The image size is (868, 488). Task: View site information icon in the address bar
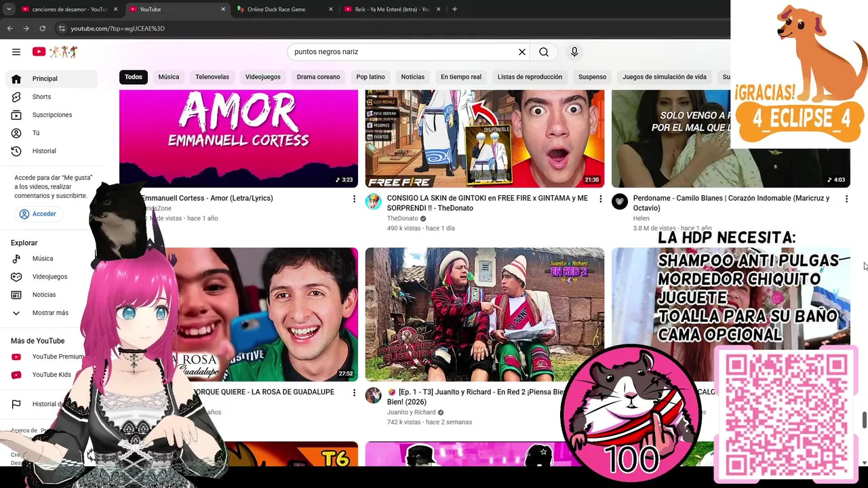click(x=62, y=28)
